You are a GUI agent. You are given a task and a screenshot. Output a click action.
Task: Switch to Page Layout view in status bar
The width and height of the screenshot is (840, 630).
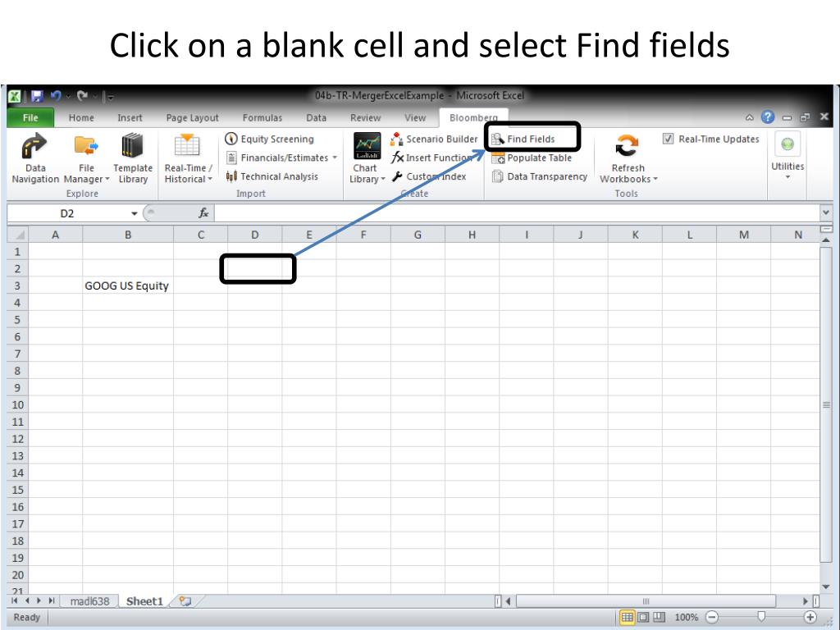tap(643, 617)
